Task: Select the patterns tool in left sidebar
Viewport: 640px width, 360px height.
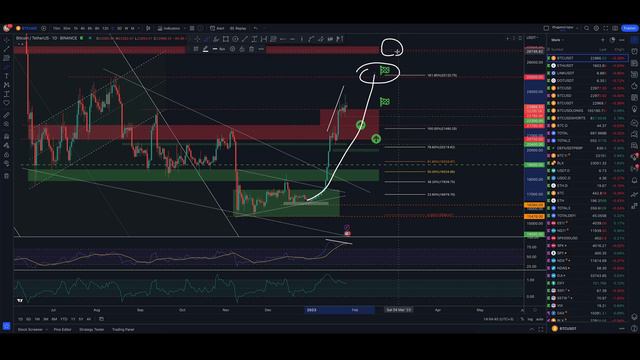Action: point(6,85)
